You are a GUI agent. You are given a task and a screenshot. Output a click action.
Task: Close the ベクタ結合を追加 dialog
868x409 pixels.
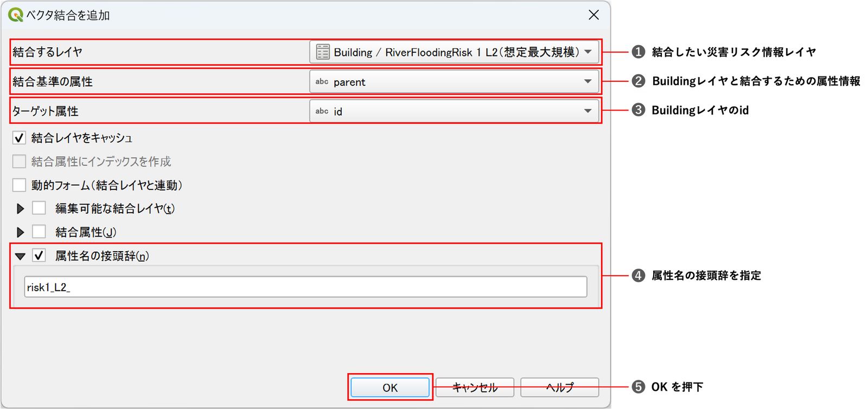tap(593, 15)
